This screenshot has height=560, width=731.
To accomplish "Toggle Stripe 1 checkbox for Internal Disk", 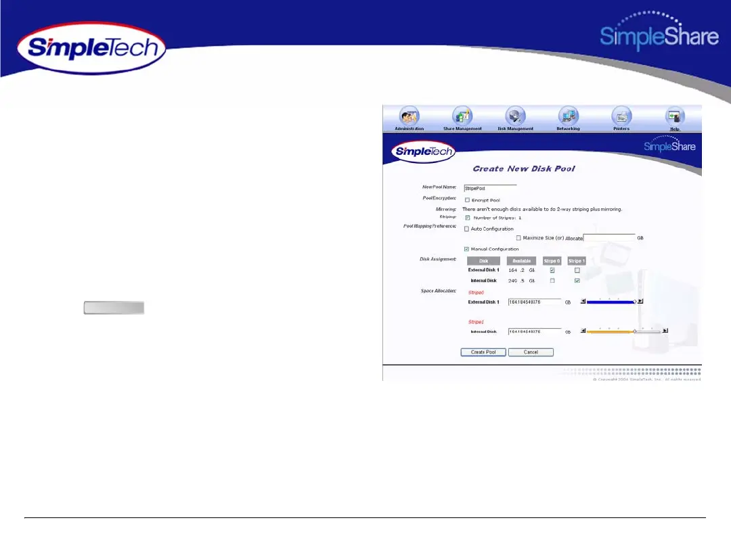I will (x=577, y=281).
